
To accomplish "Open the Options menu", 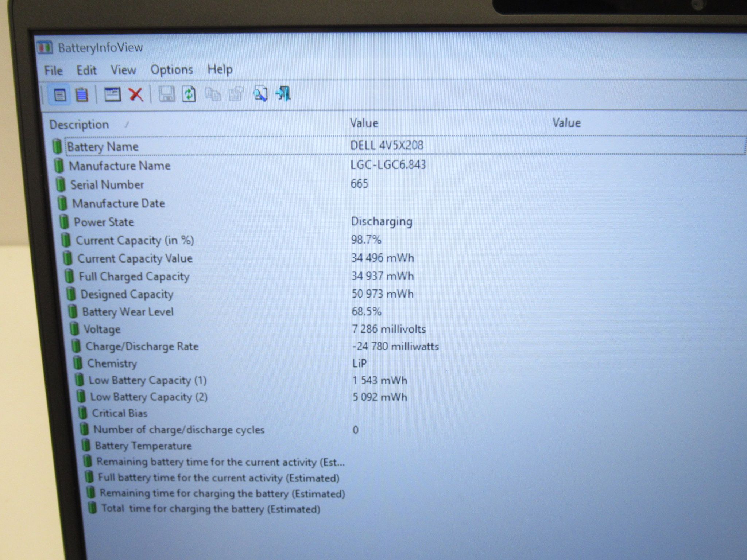I will click(172, 70).
